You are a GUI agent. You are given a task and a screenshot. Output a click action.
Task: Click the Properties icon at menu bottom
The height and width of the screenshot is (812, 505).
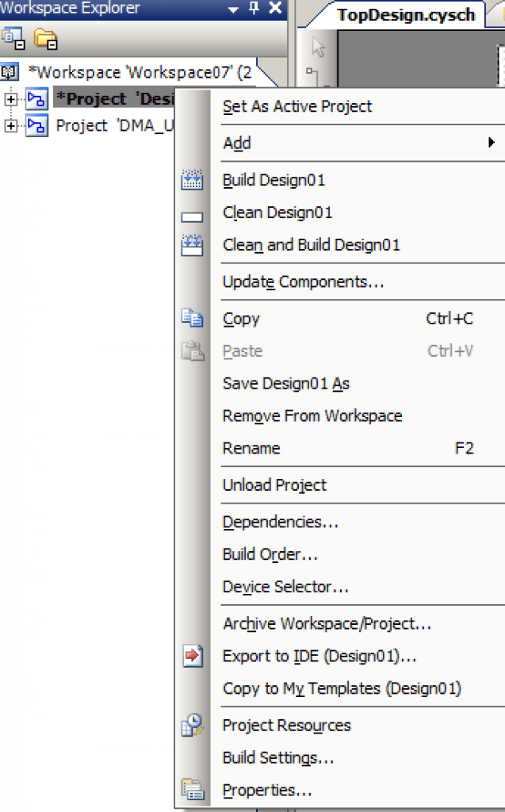(192, 790)
